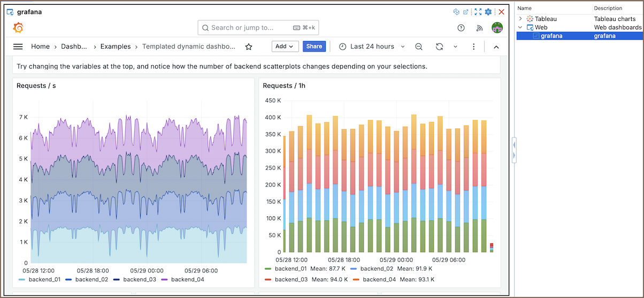The height and width of the screenshot is (298, 644).
Task: Click the user profile avatar
Action: pos(497,28)
